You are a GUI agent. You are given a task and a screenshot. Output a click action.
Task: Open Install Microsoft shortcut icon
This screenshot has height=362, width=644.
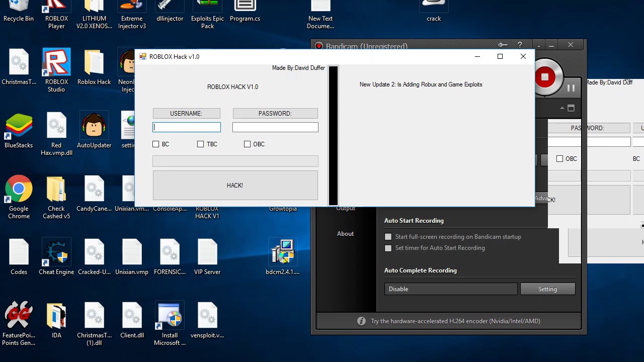point(170,324)
